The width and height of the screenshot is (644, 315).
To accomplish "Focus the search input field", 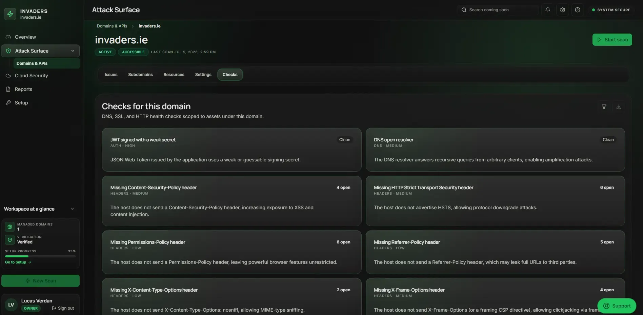I will click(x=498, y=10).
